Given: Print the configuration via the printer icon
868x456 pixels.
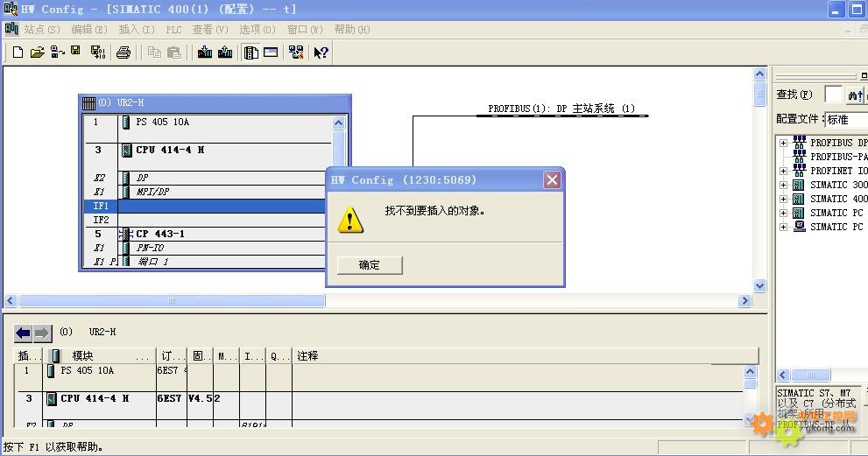Looking at the screenshot, I should coord(123,53).
